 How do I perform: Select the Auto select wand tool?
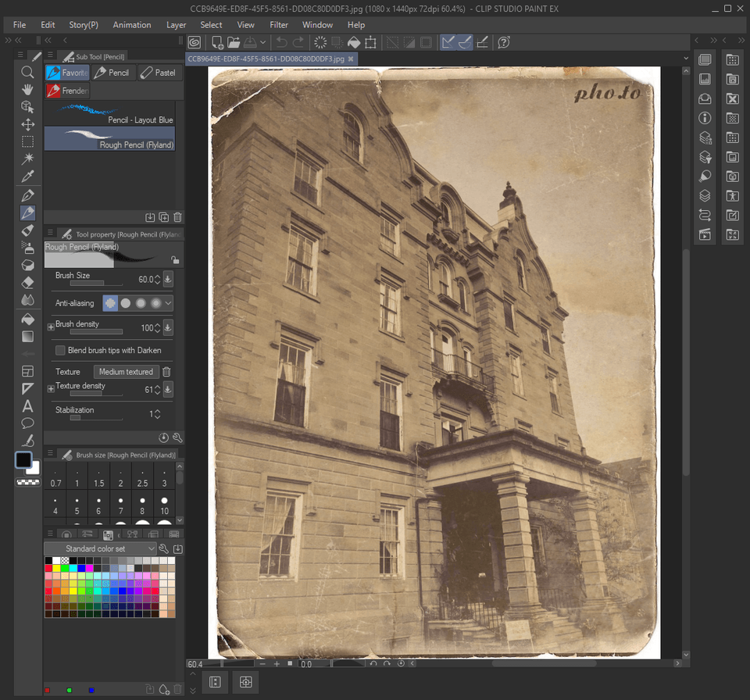point(27,156)
